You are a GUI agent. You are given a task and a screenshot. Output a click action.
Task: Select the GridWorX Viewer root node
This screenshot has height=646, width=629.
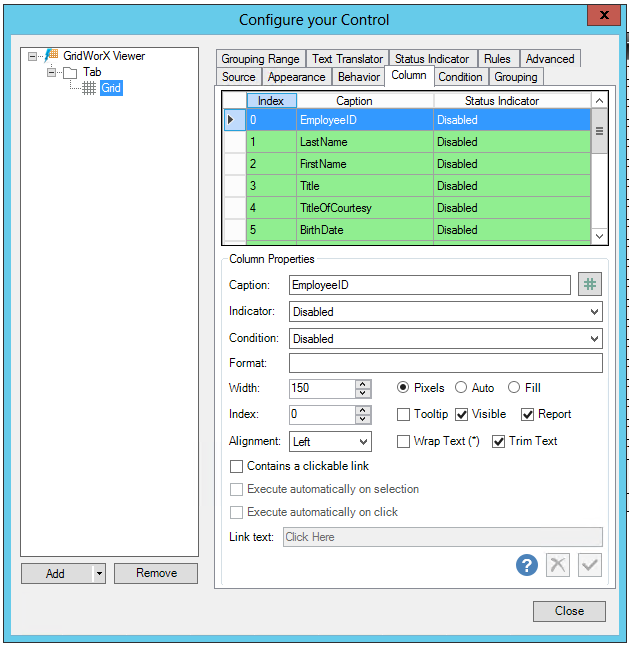(x=103, y=57)
